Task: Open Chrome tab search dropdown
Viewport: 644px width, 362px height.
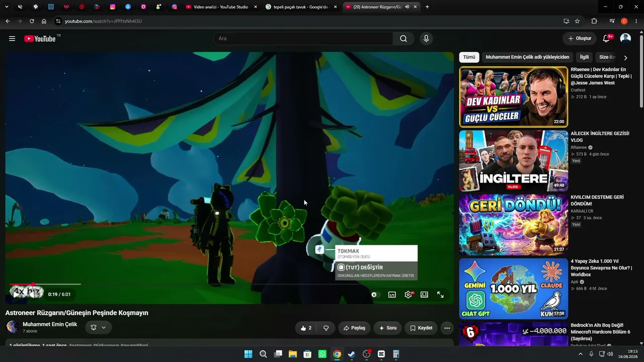Action: pos(6,7)
